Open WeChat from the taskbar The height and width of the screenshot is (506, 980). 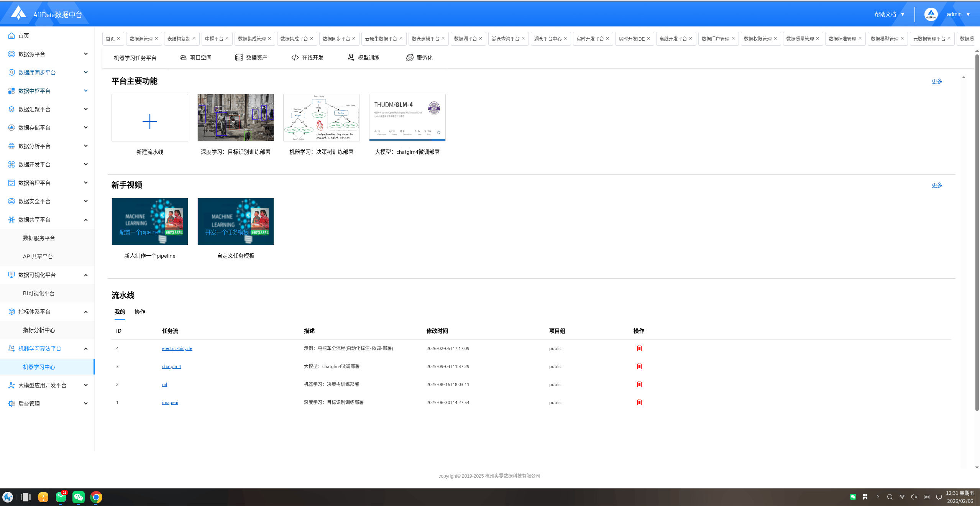79,497
